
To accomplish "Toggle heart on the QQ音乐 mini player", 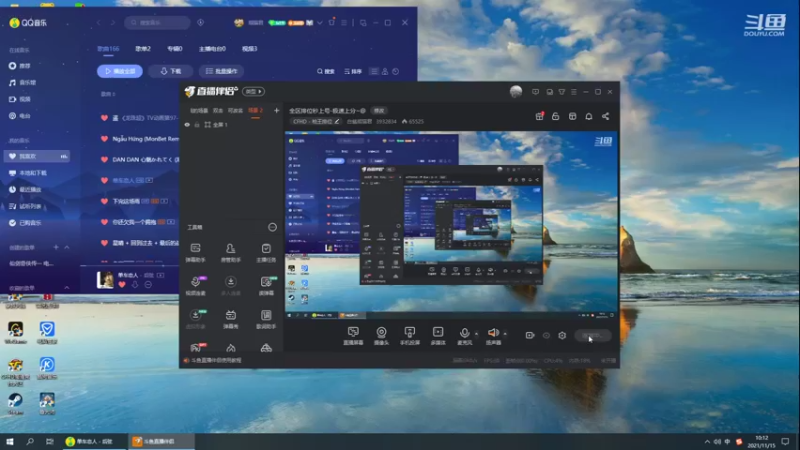I will click(x=122, y=285).
